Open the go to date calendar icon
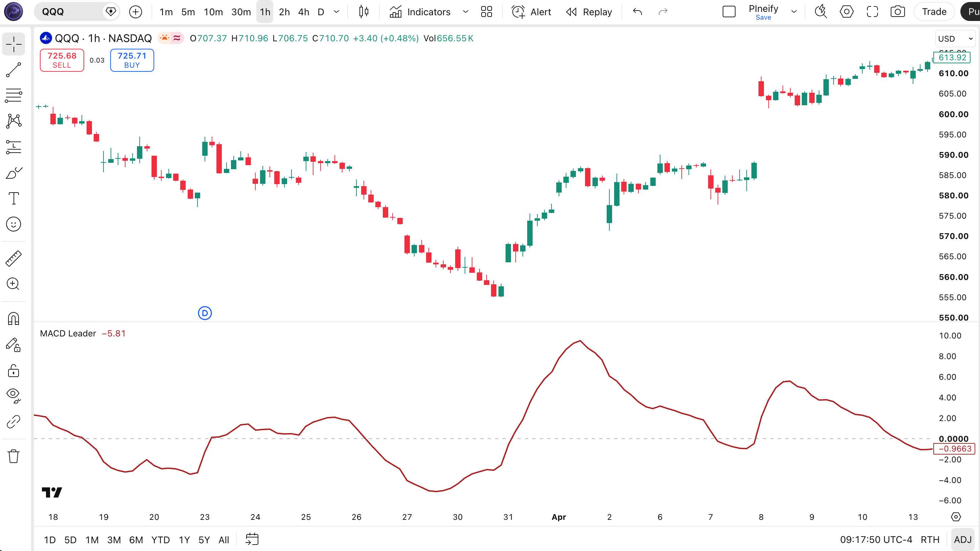Image resolution: width=980 pixels, height=551 pixels. pyautogui.click(x=252, y=539)
